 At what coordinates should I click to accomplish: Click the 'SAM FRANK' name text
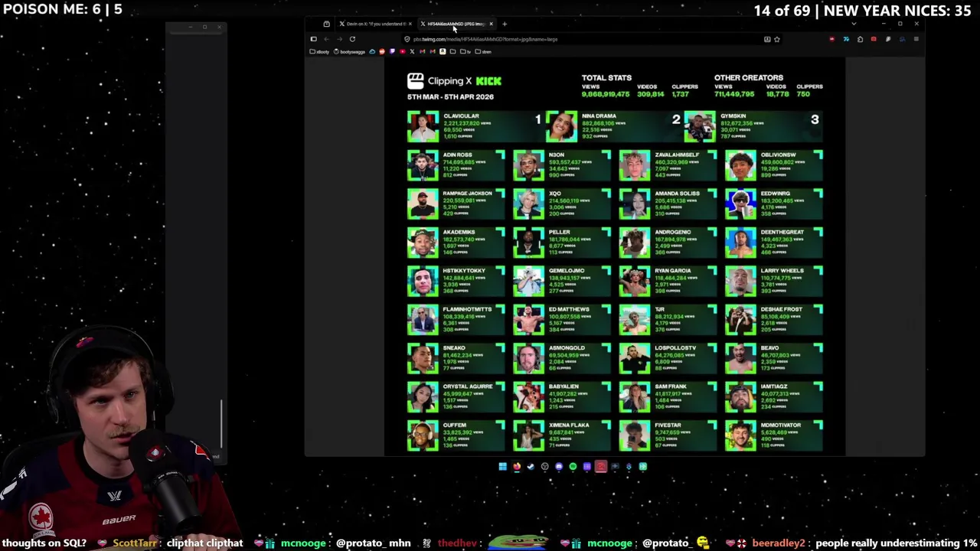pos(670,386)
